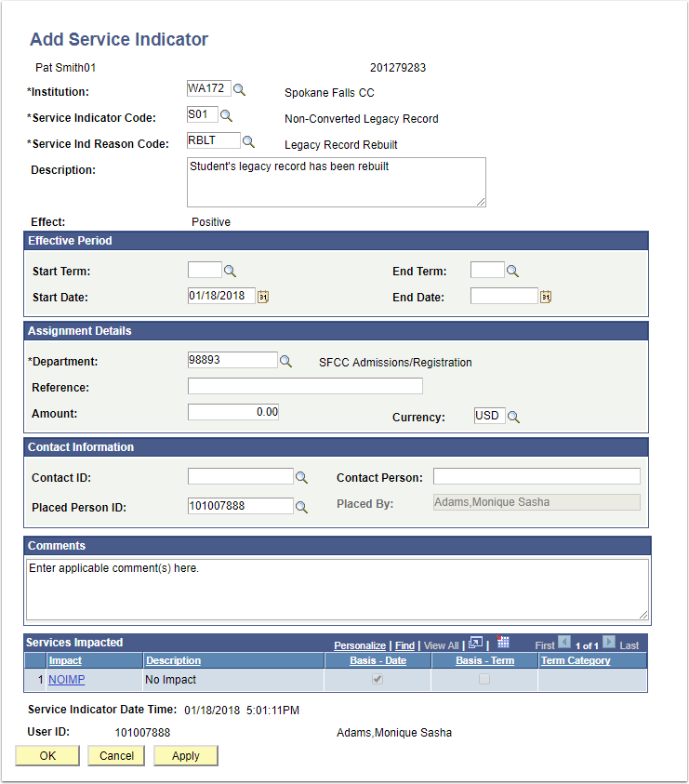Click Non-Converted Legacy Record text
Image resolution: width=689 pixels, height=784 pixels.
pos(362,119)
